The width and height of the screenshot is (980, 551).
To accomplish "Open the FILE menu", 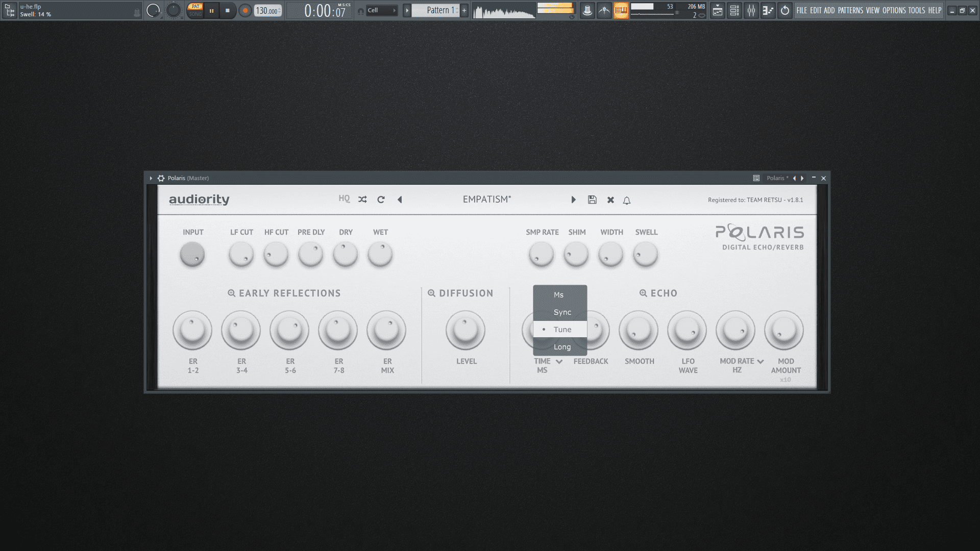I will [x=802, y=10].
